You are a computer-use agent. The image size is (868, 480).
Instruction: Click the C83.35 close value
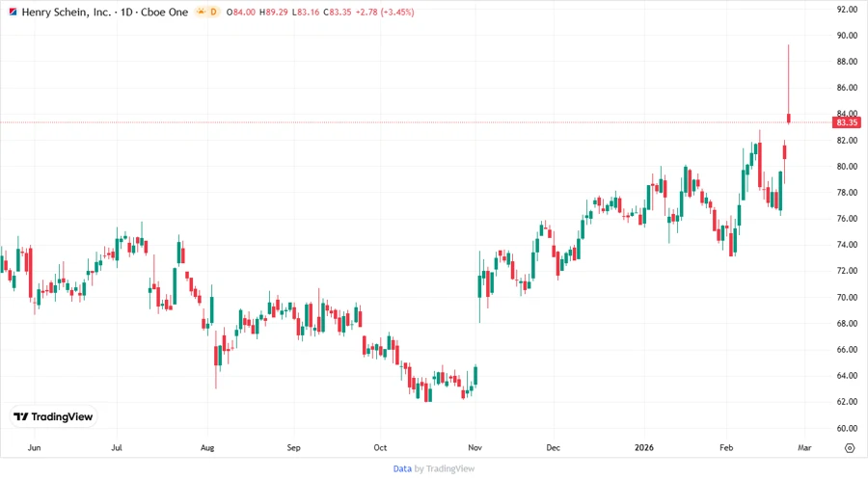pos(338,13)
